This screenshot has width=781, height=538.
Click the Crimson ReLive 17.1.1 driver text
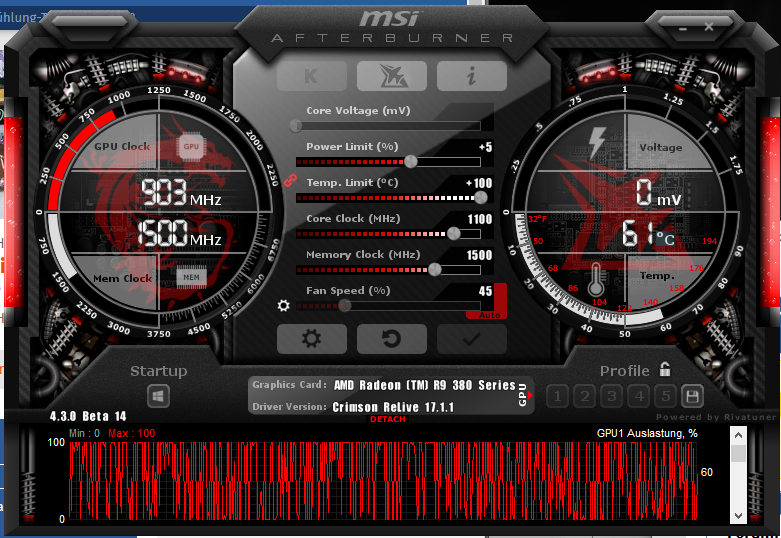[393, 407]
